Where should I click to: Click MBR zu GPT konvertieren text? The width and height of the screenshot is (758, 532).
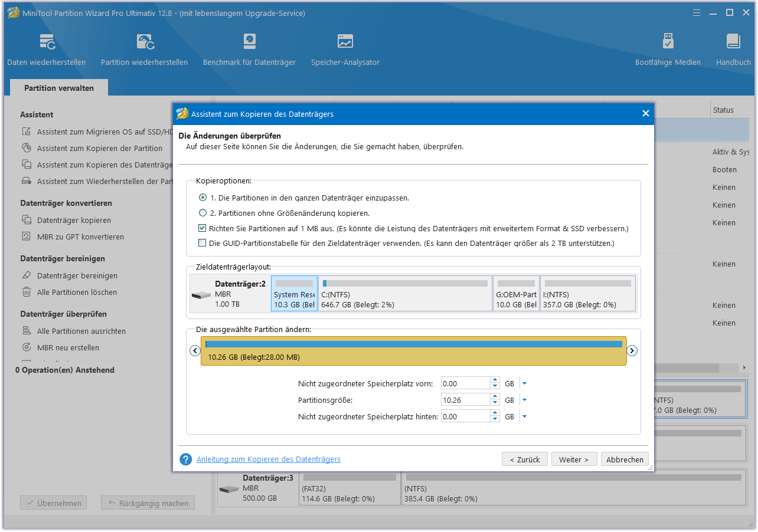[x=80, y=237]
